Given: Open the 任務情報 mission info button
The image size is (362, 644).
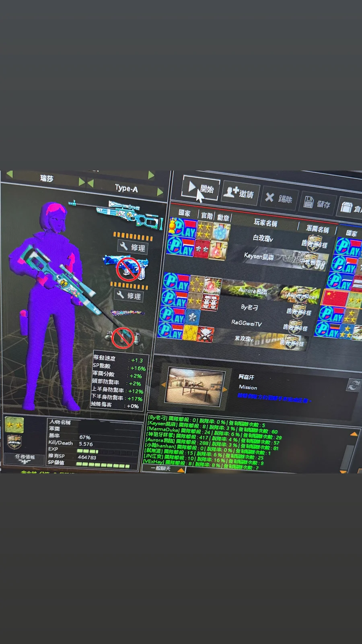Looking at the screenshot, I should [x=25, y=458].
